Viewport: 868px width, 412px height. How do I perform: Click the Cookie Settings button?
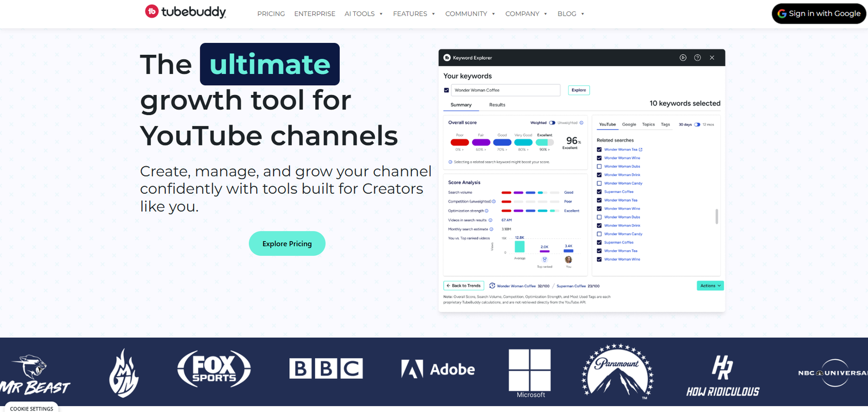(x=31, y=408)
